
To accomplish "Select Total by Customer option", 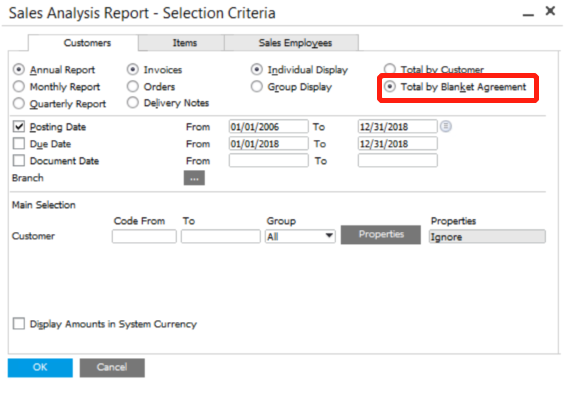I will point(389,69).
